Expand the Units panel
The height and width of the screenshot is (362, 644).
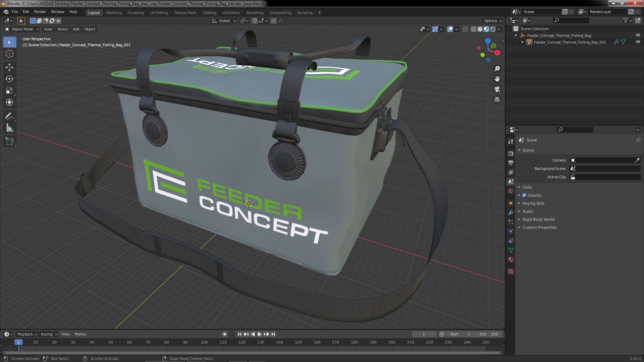tap(527, 187)
